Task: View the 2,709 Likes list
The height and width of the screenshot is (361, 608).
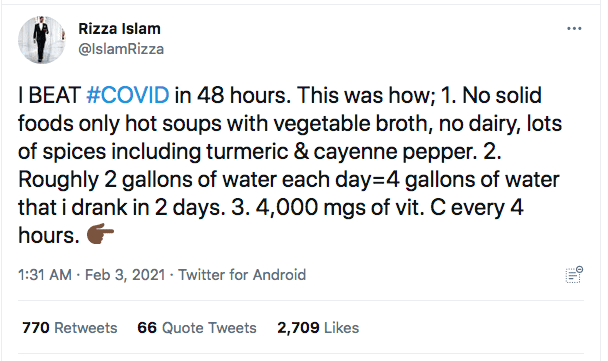Action: [318, 328]
